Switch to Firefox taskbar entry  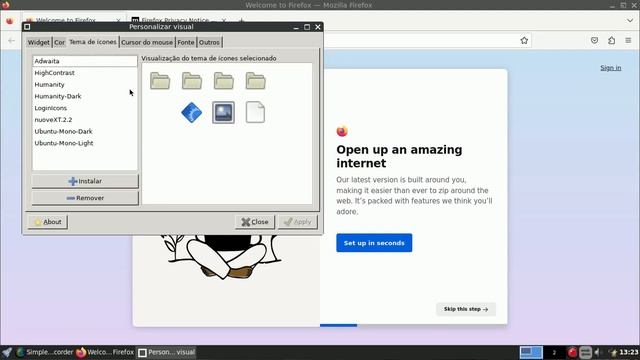point(105,352)
